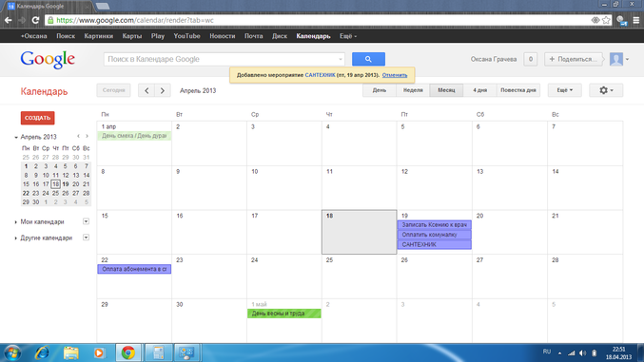Click the blue search magnifier button
This screenshot has width=644, height=362.
click(x=368, y=59)
